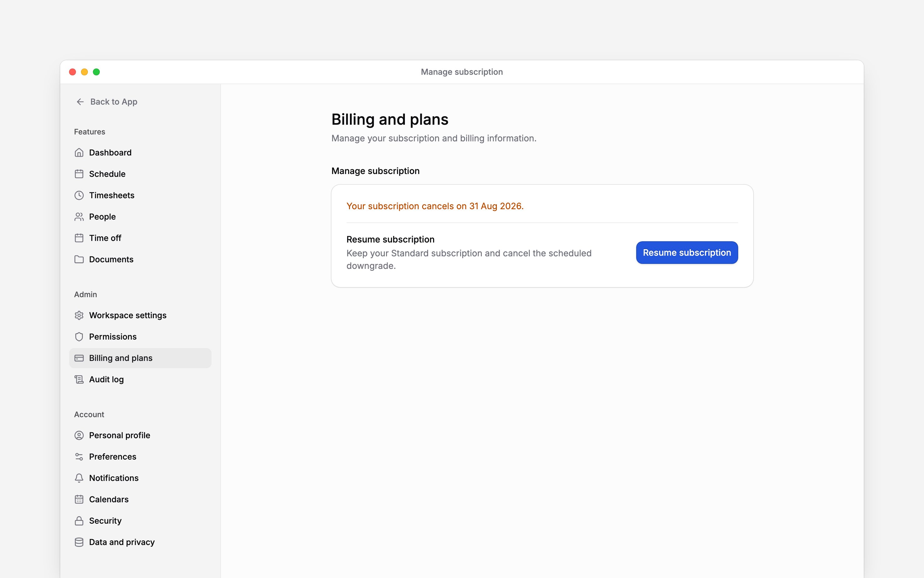This screenshot has width=924, height=578.
Task: Go to Notifications settings
Action: point(140,478)
